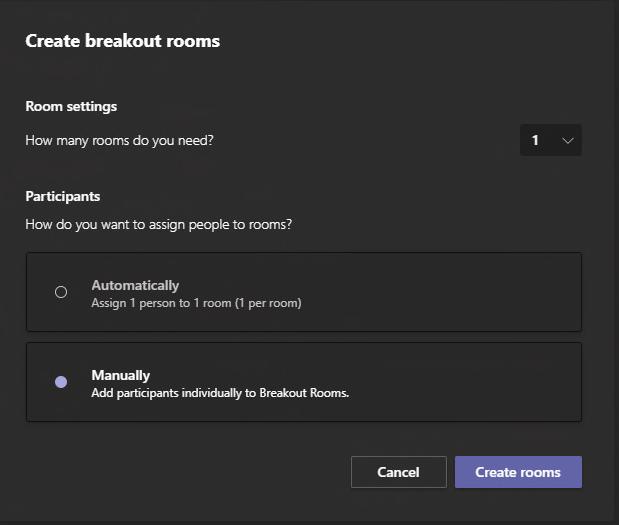
Task: Cancel the breakout rooms dialog
Action: 398,472
